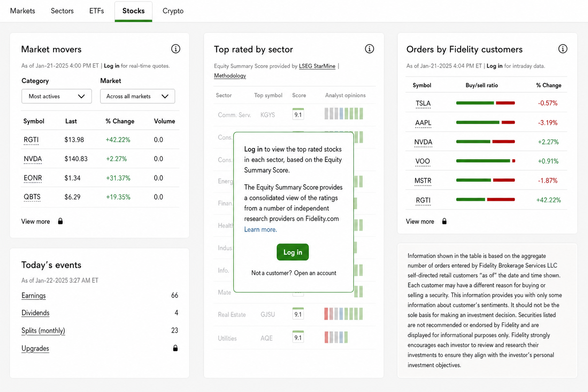Click Log in for intraday data
This screenshot has height=392, width=588.
494,66
